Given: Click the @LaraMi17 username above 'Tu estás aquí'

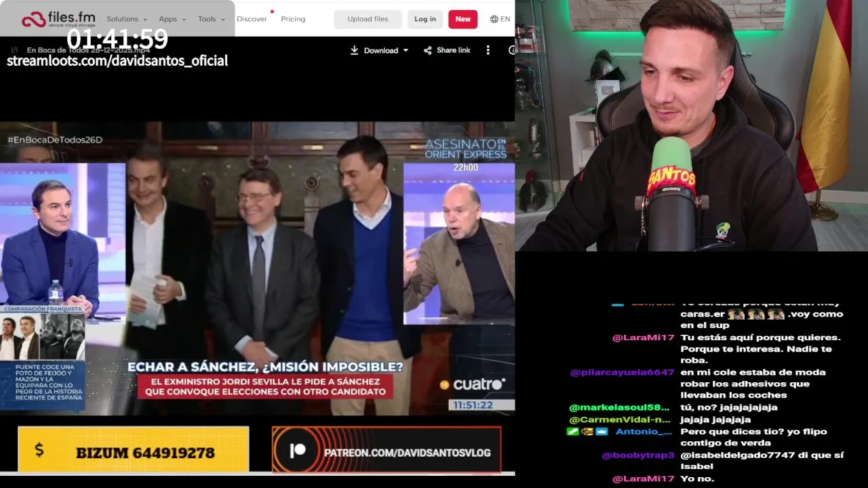Looking at the screenshot, I should tap(643, 338).
